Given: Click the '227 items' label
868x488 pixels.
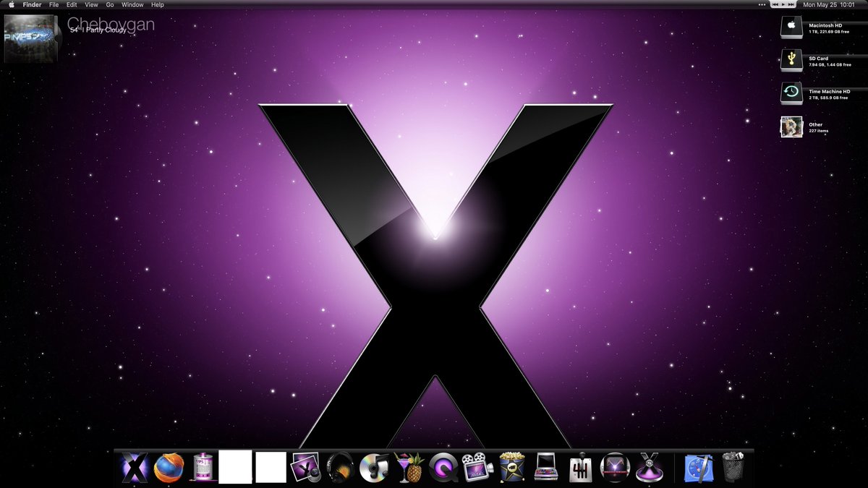Looking at the screenshot, I should (819, 131).
